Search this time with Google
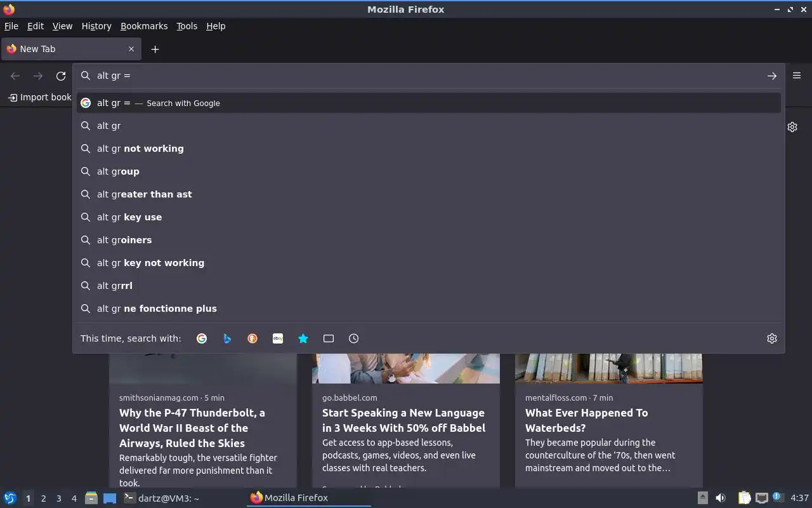The height and width of the screenshot is (508, 812). 202,338
